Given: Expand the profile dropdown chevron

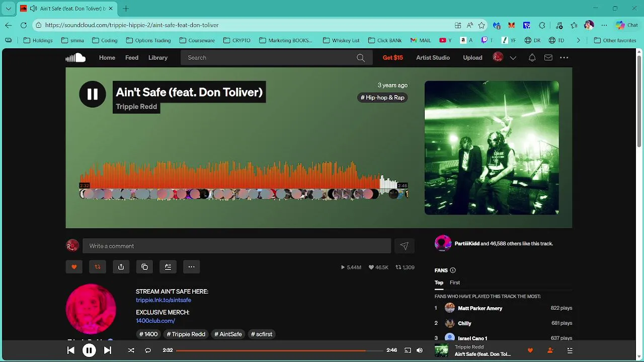Looking at the screenshot, I should [513, 58].
